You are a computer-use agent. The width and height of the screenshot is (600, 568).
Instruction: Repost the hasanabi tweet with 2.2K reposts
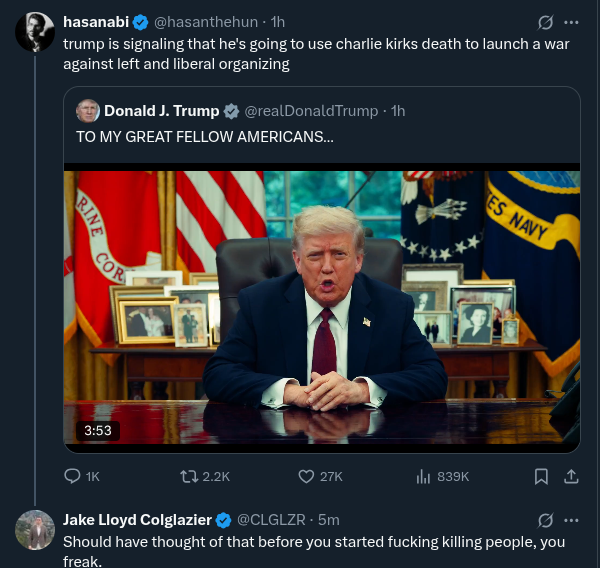(189, 477)
